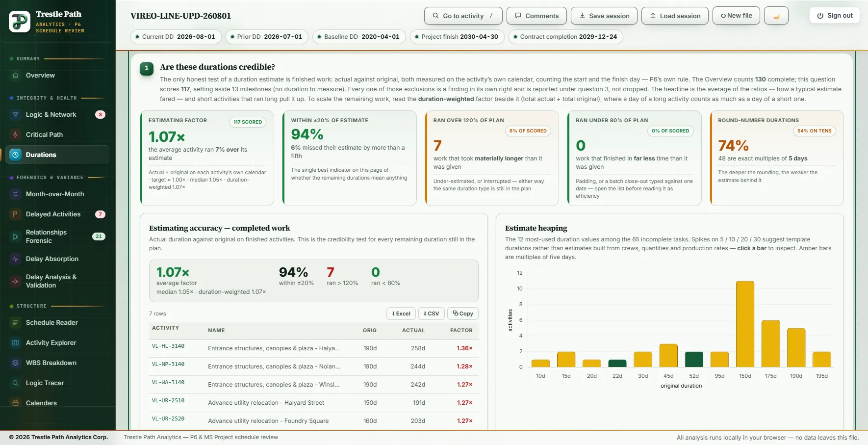Click the WBS Breakdown layers icon
The image size is (868, 445).
coord(15,363)
